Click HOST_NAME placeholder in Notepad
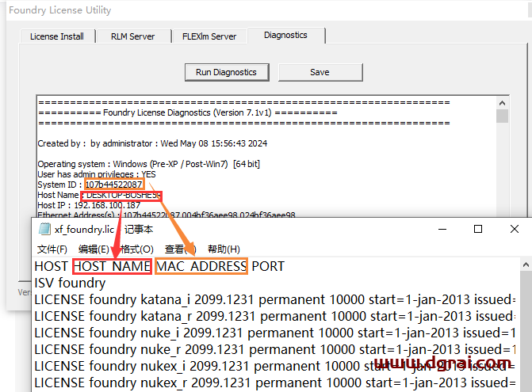532x392 pixels. coord(112,266)
